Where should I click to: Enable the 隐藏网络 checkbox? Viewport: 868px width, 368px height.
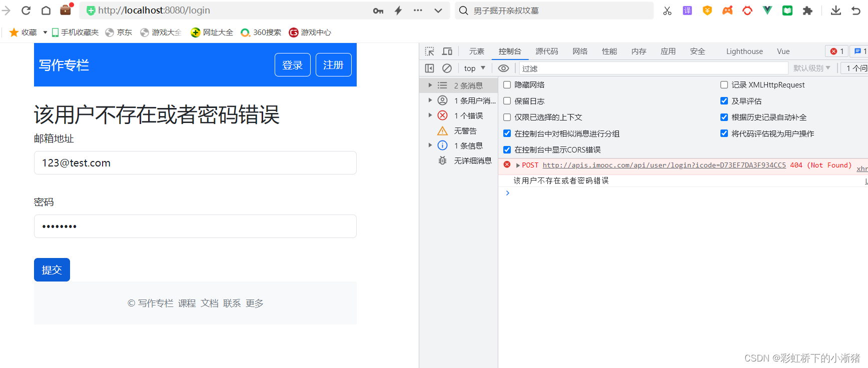point(507,85)
